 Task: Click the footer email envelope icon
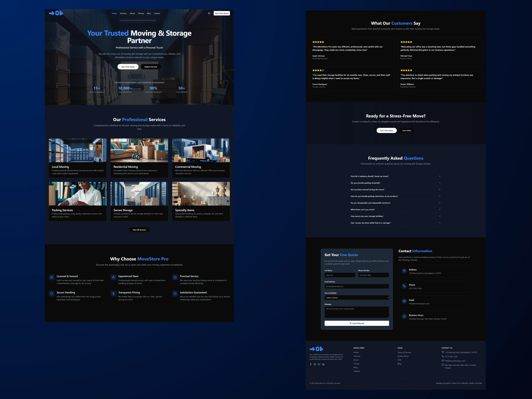(443, 361)
